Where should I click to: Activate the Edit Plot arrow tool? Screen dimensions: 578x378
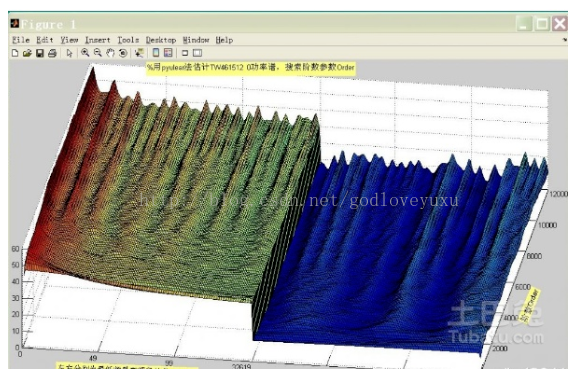(x=69, y=53)
